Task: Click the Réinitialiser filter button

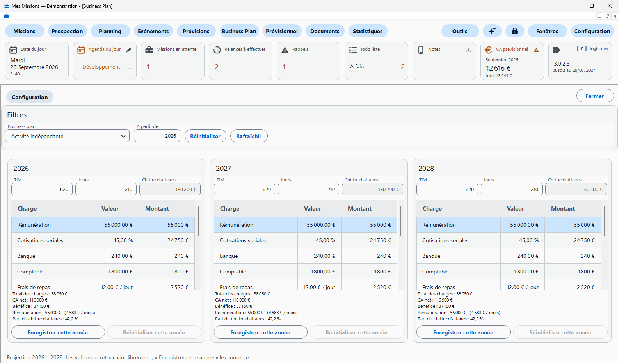Action: [205, 136]
